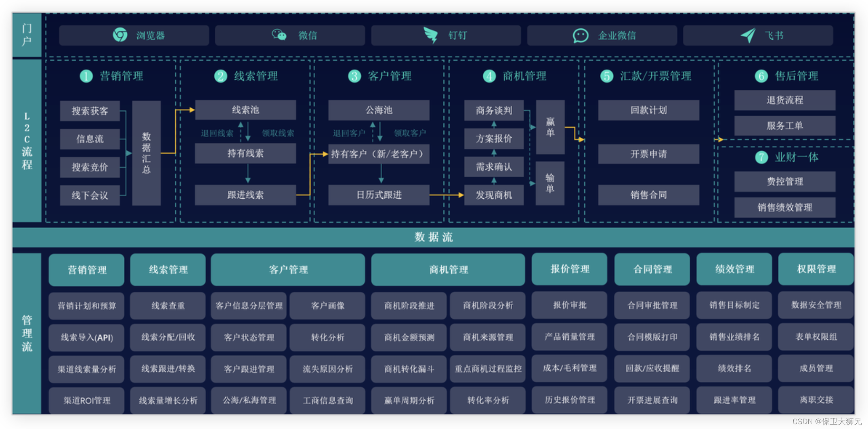This screenshot has height=429, width=868.
Task: Click the DingTalk 钉钉 wing icon
Action: click(x=431, y=35)
